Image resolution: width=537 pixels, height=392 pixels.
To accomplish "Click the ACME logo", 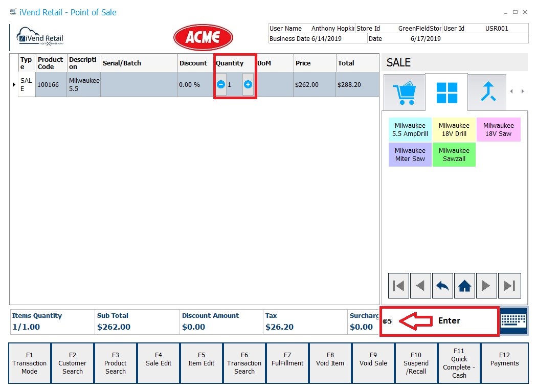I will click(x=203, y=37).
